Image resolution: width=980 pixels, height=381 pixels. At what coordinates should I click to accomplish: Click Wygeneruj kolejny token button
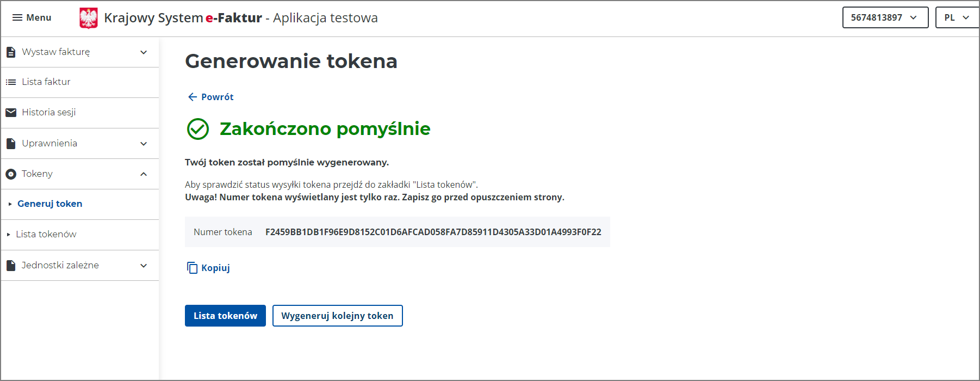point(337,316)
